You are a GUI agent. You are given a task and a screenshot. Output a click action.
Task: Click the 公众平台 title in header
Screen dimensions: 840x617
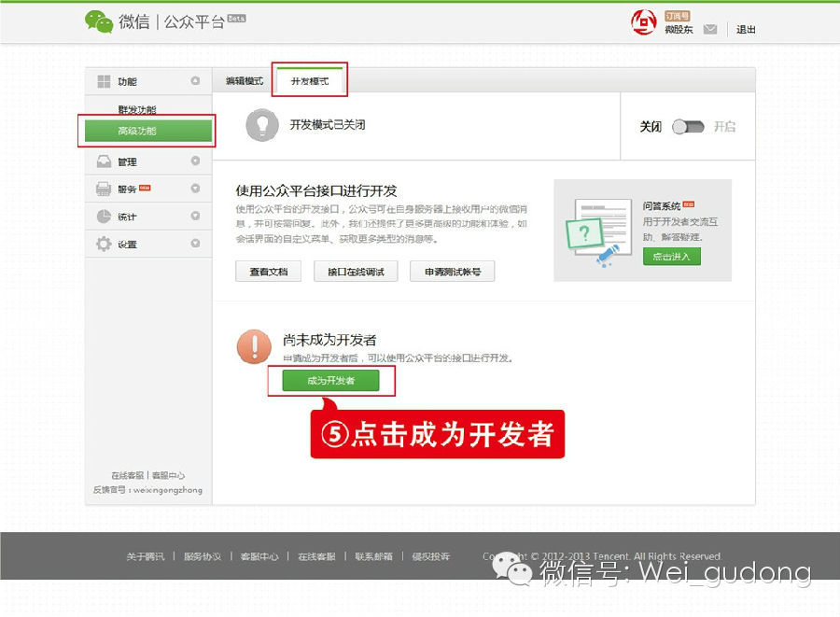[194, 22]
